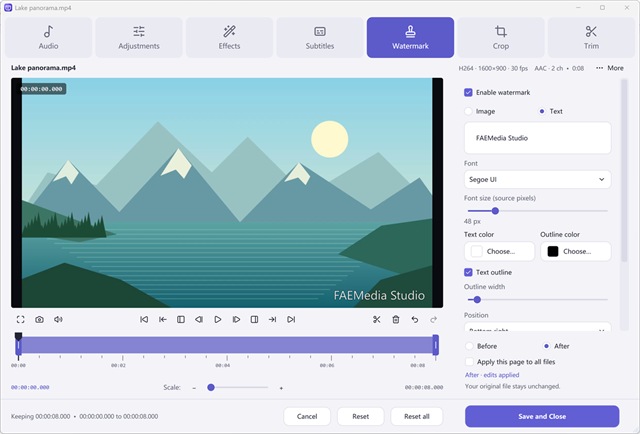Open the Adjustments tab

(x=139, y=37)
